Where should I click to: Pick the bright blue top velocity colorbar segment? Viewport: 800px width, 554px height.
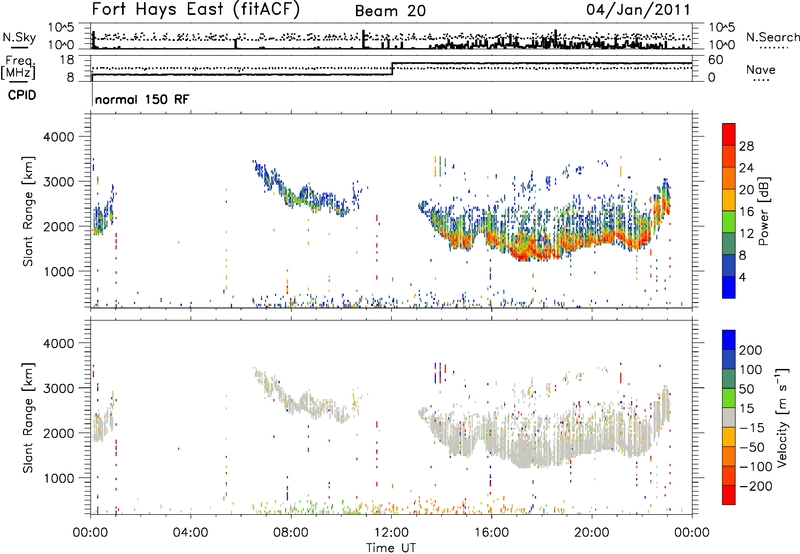pos(729,340)
